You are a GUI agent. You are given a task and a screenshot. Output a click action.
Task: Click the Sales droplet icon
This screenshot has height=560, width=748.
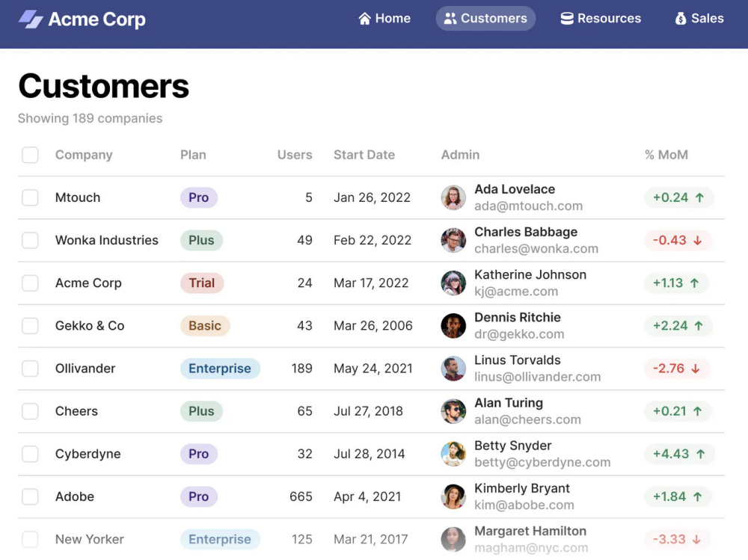[679, 18]
